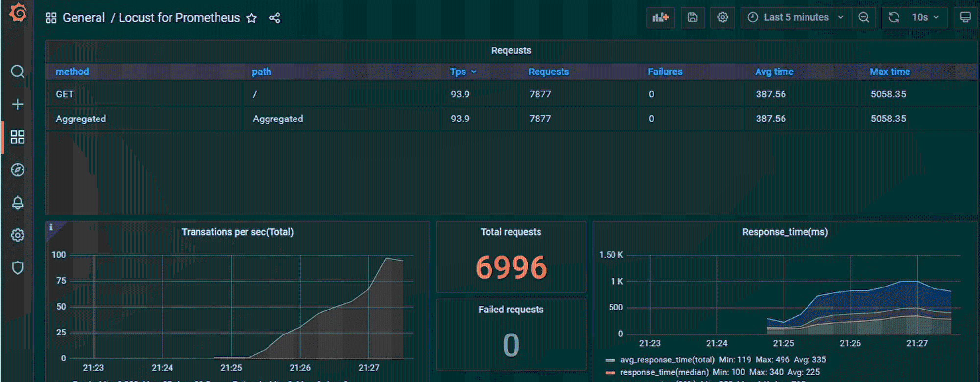Open the Configuration gear in sidebar
Image resolution: width=980 pixels, height=382 pixels.
coord(18,235)
